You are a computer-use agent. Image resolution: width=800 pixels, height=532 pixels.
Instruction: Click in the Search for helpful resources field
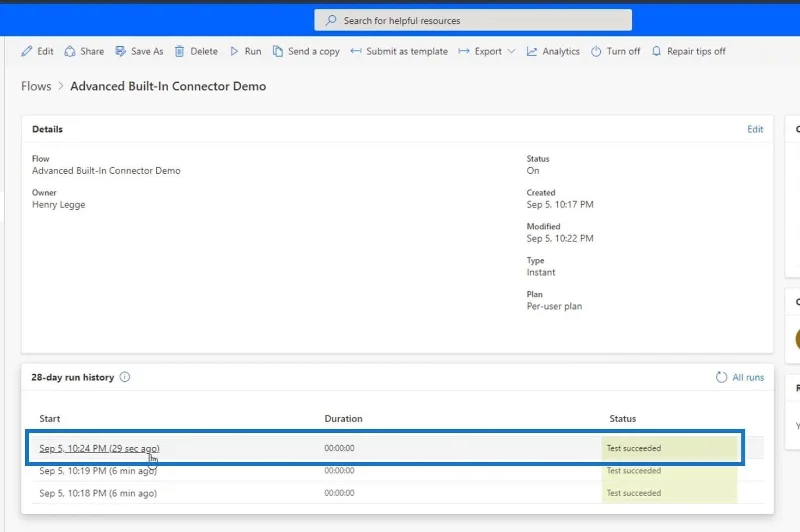473,20
